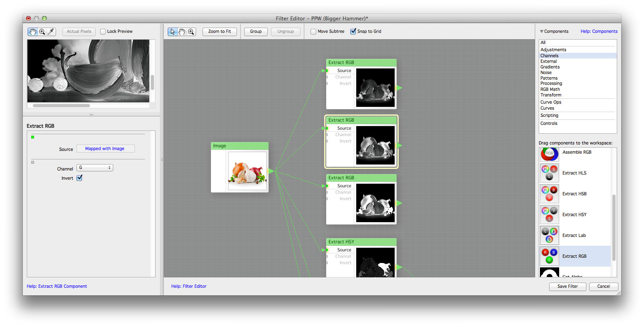This screenshot has width=644, height=327.
Task: Select the Scripting category
Action: point(578,115)
